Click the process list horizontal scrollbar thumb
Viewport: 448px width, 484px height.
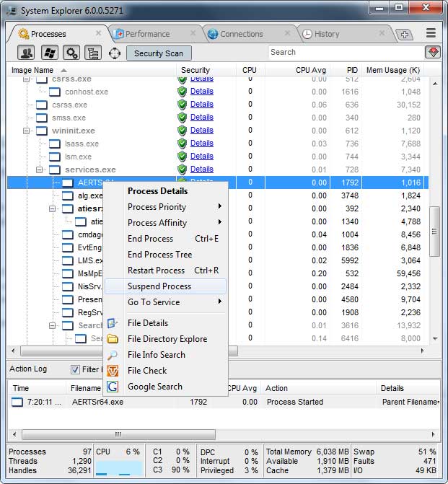tap(129, 351)
